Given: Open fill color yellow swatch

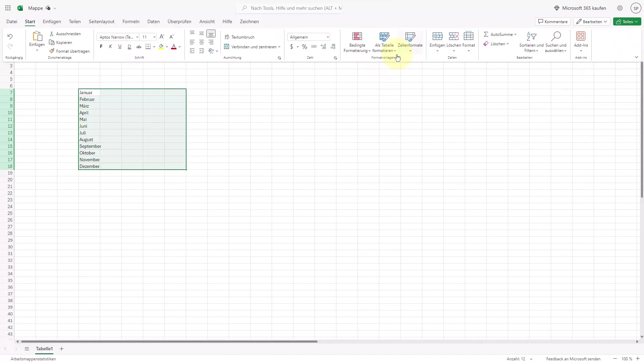Looking at the screenshot, I should 161,47.
